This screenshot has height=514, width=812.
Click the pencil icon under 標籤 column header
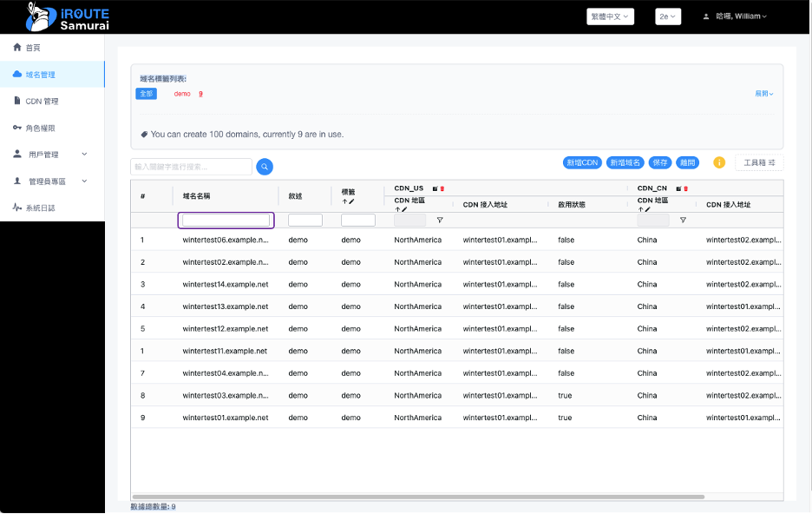tap(351, 201)
